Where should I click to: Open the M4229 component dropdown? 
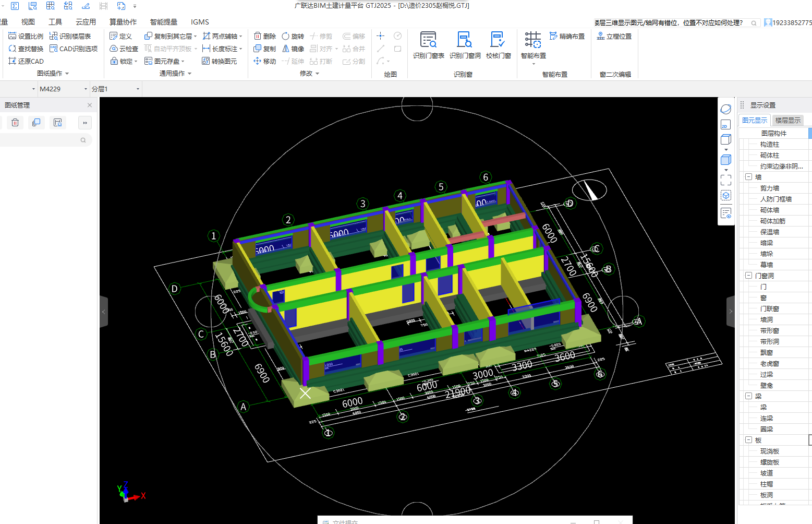point(86,89)
